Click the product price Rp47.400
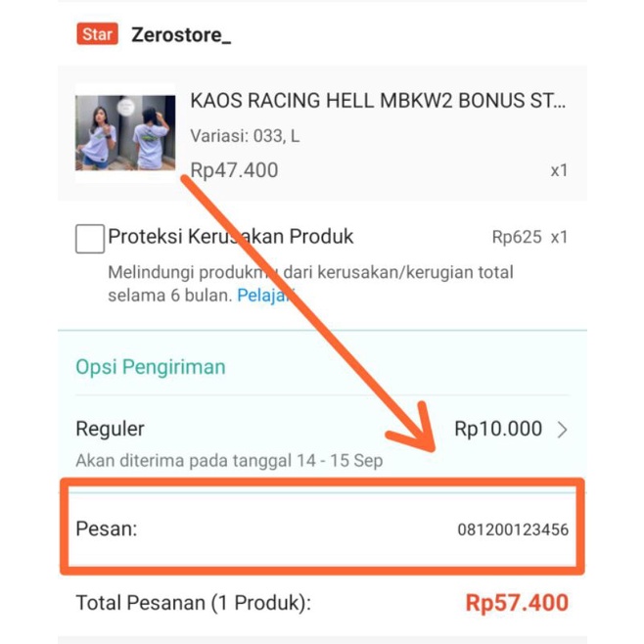 [x=234, y=170]
